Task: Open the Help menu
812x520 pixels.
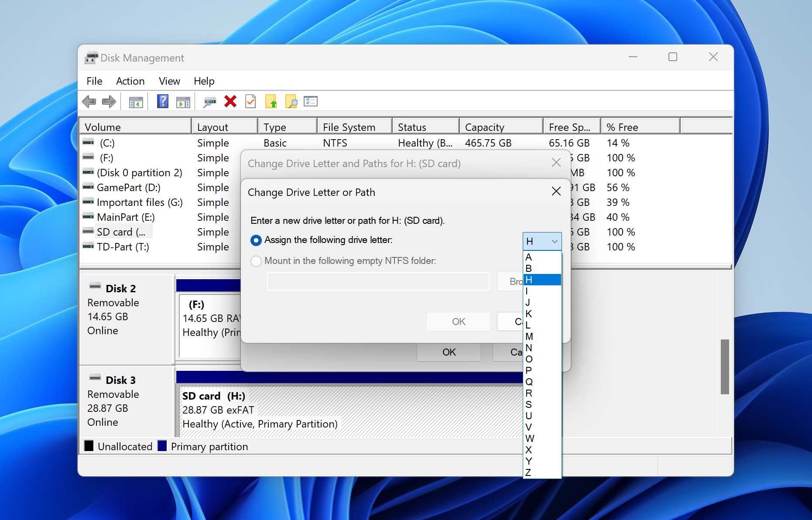Action: (x=204, y=81)
